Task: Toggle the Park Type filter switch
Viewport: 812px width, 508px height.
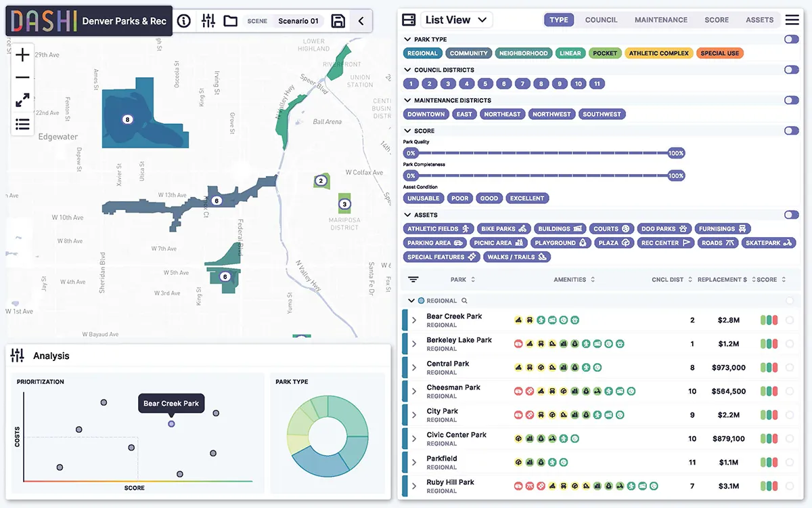Action: (791, 39)
